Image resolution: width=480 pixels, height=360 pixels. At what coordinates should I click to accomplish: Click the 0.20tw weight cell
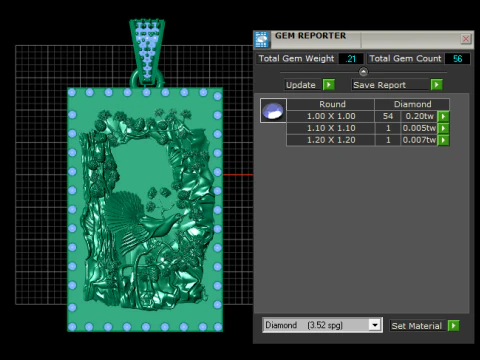[x=419, y=116]
